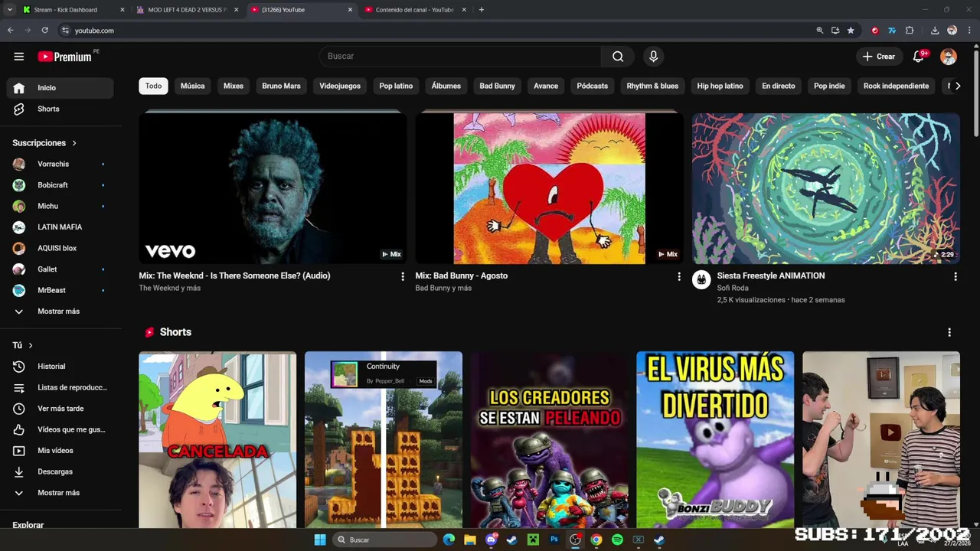
Task: Open Discord from the taskbar
Action: pos(492,540)
